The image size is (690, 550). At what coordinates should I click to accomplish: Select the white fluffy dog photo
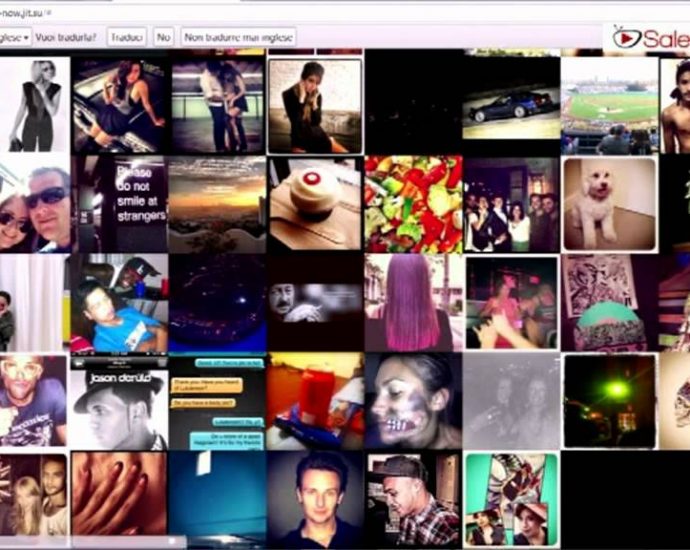point(609,203)
